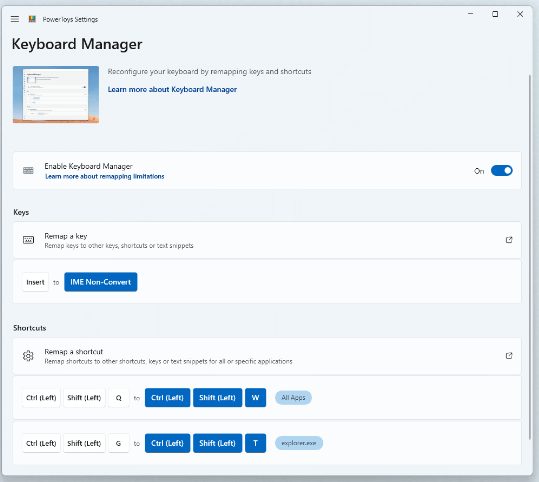Click the 'Reconfigure your keyboard' description text

[209, 72]
